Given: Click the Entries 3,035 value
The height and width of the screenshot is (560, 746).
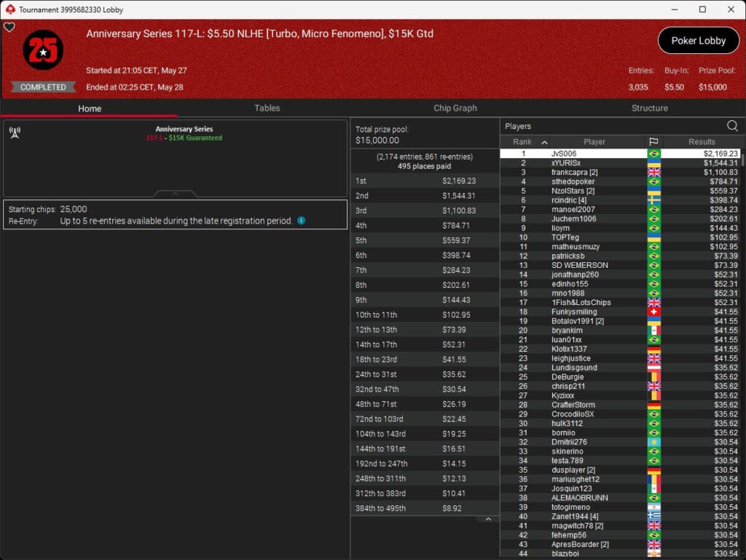Looking at the screenshot, I should click(638, 87).
